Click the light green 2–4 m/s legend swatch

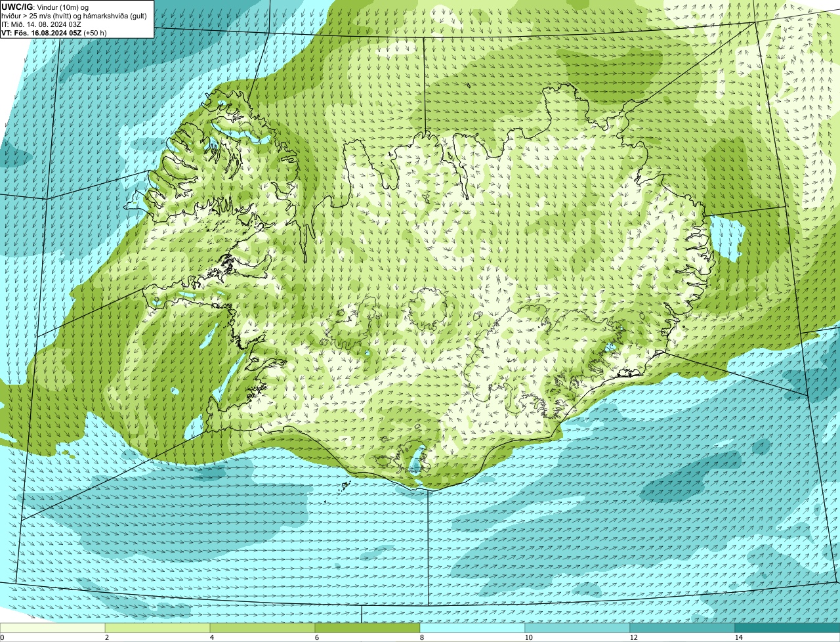pyautogui.click(x=157, y=628)
